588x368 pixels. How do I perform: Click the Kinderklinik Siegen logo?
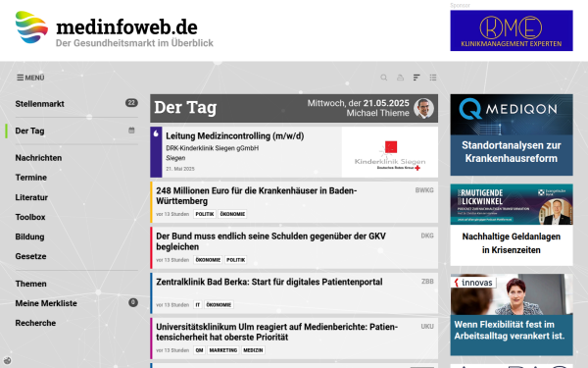390,152
